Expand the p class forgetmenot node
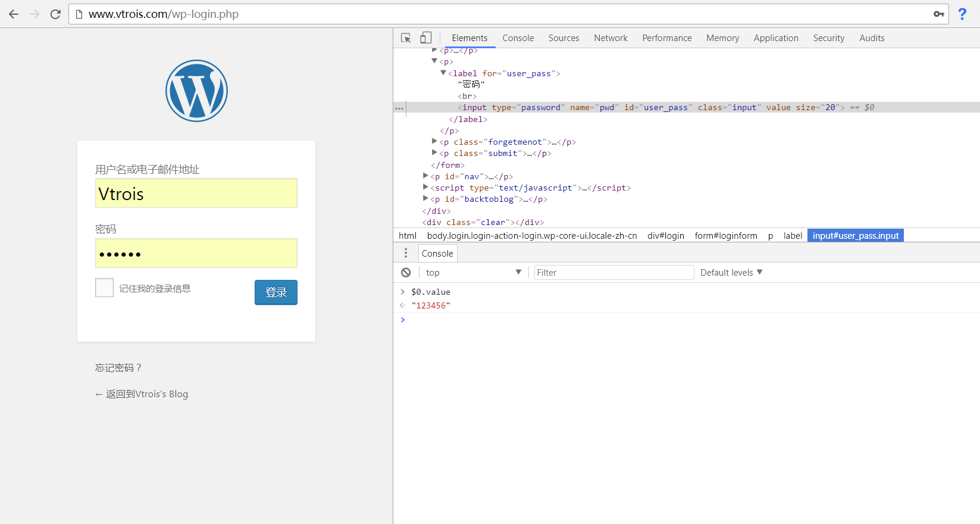 point(434,142)
